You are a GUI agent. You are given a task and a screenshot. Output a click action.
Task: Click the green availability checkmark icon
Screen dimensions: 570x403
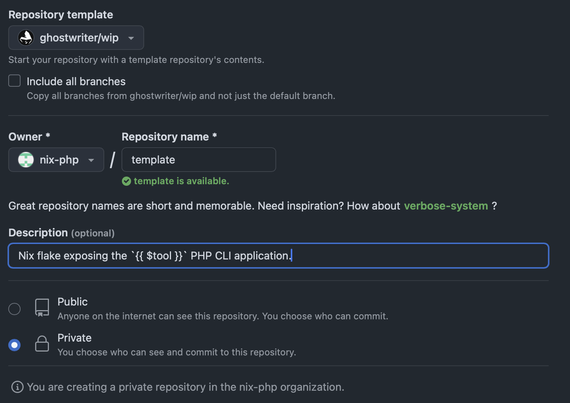126,181
